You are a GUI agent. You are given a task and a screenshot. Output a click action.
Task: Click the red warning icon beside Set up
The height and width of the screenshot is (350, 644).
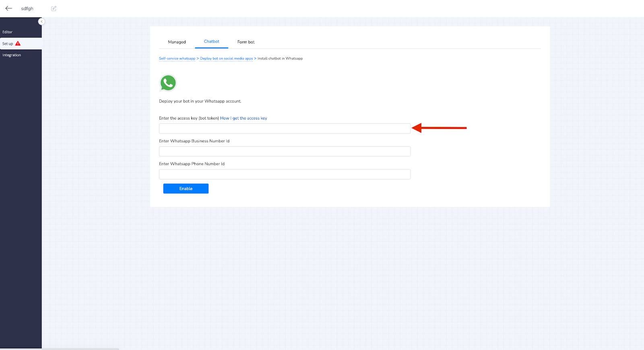18,43
